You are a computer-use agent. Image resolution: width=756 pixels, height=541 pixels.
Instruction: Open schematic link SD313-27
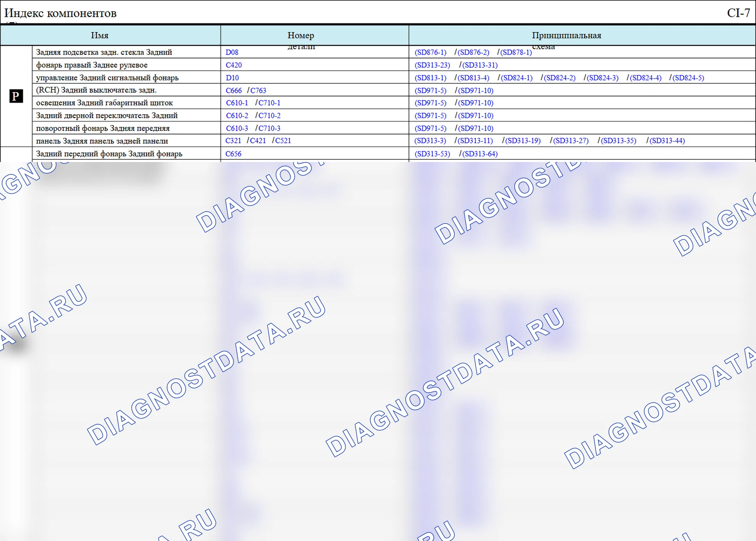571,141
